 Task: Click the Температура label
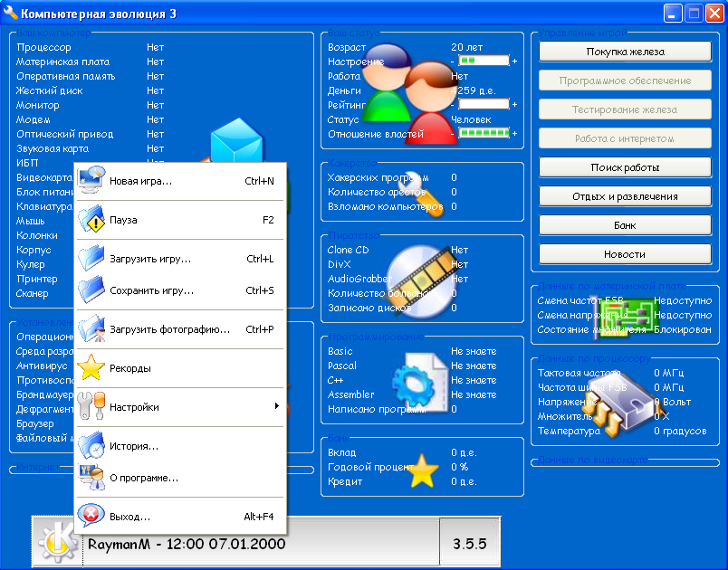click(569, 431)
